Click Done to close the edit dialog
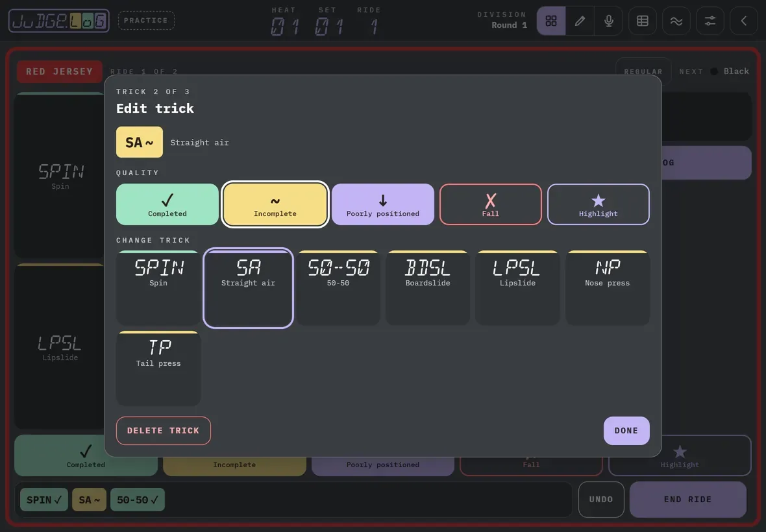The height and width of the screenshot is (532, 766). pyautogui.click(x=626, y=431)
